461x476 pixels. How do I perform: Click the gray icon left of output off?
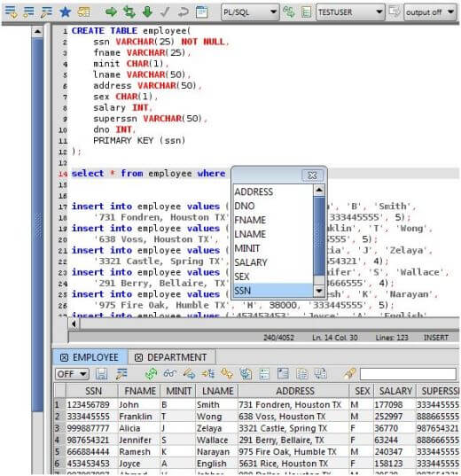point(395,12)
